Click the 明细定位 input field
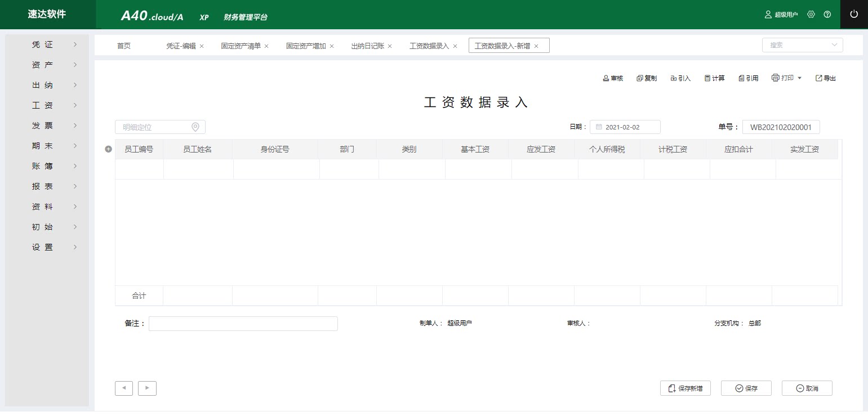Screen dimensions: 868x416 click(x=160, y=127)
